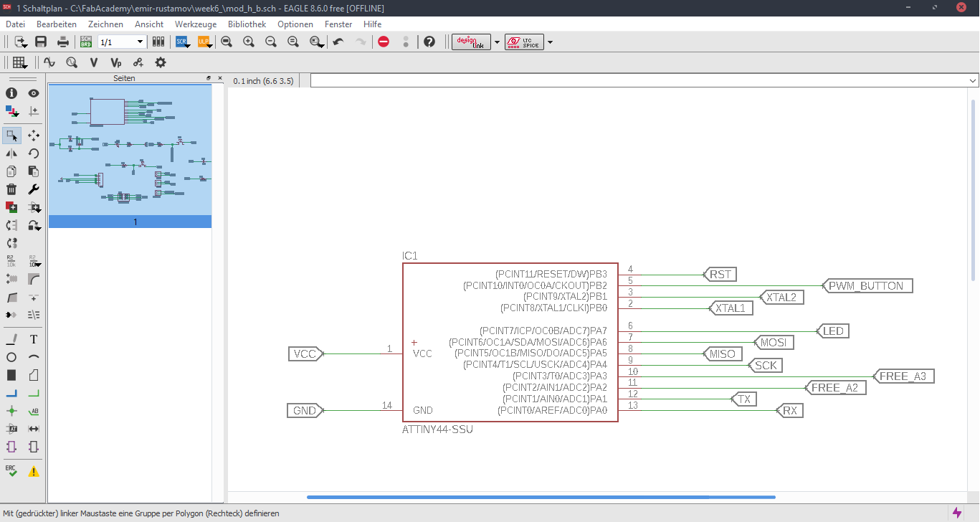Select the Delete trash can tool

tap(11, 189)
